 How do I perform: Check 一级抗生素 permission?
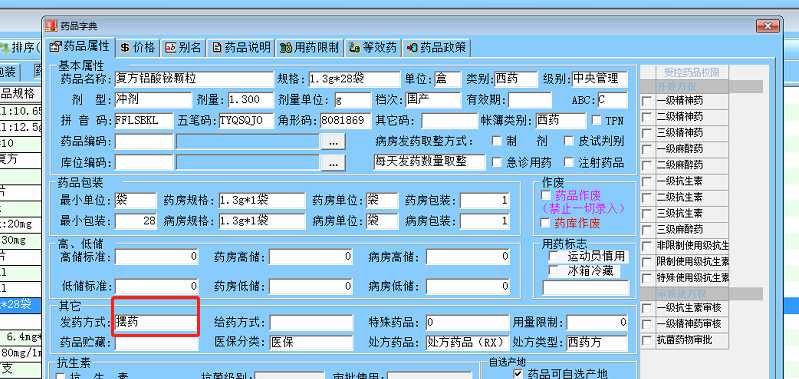pyautogui.click(x=647, y=181)
